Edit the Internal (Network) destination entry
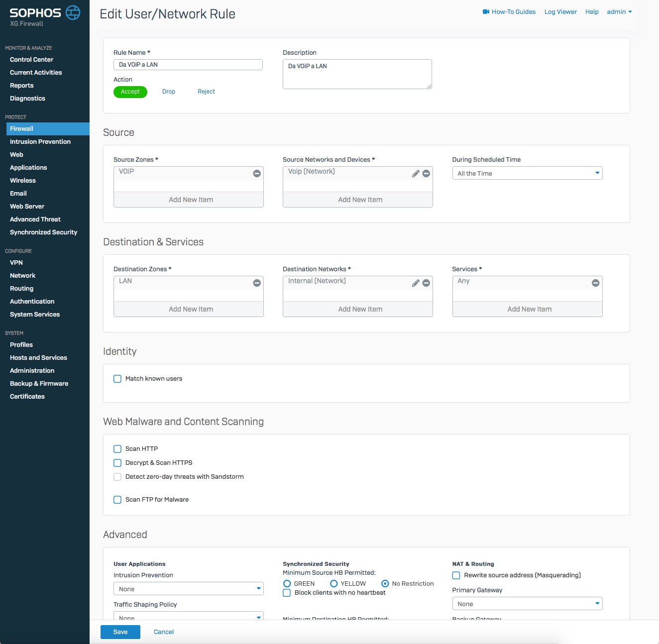 click(416, 283)
